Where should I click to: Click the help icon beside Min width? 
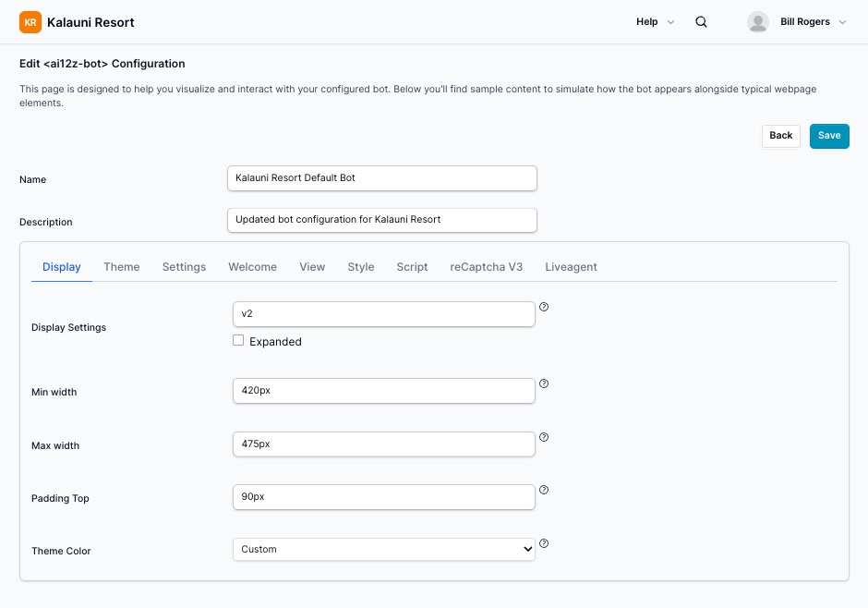point(544,383)
